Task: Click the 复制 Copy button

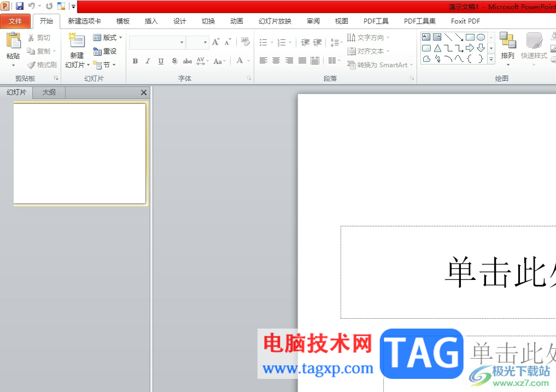Action: 42,51
